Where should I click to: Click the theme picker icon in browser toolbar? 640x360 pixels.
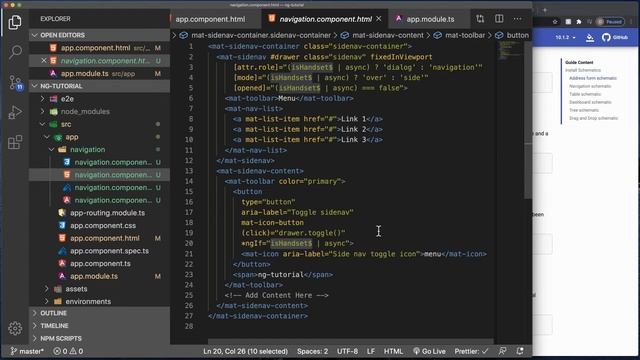click(x=590, y=38)
